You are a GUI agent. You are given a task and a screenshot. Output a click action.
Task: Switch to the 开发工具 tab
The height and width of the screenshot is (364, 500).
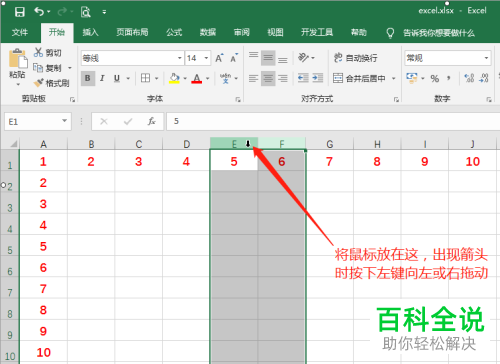click(317, 32)
